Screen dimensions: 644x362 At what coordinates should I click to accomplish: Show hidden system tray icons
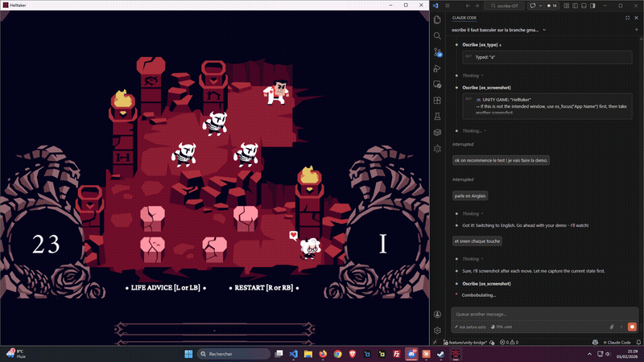point(589,354)
